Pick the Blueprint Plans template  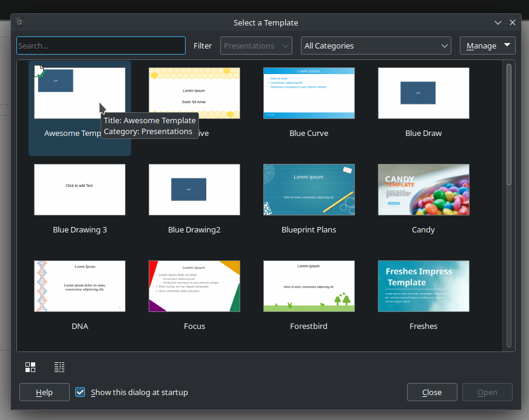tap(309, 189)
